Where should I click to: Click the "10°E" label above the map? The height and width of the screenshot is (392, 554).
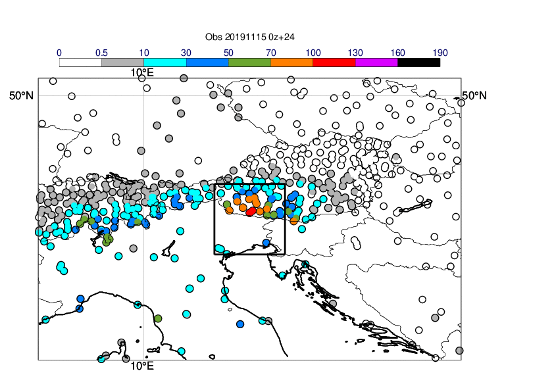pyautogui.click(x=142, y=73)
